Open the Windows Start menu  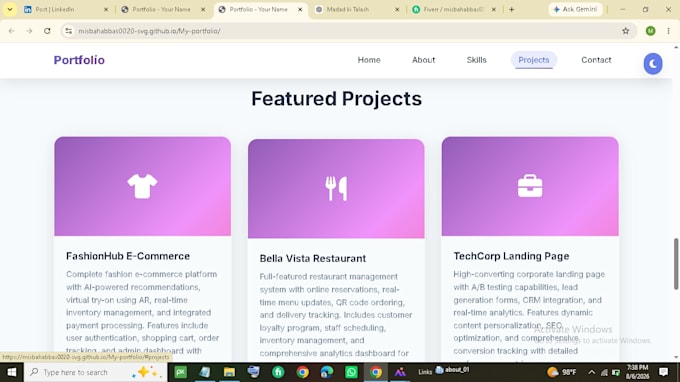tap(12, 372)
